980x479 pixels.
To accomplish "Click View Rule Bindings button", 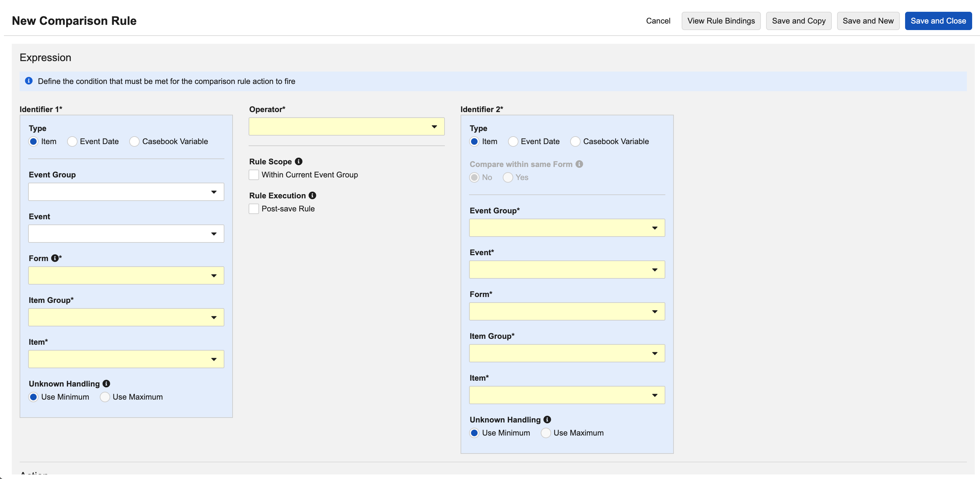I will click(721, 21).
